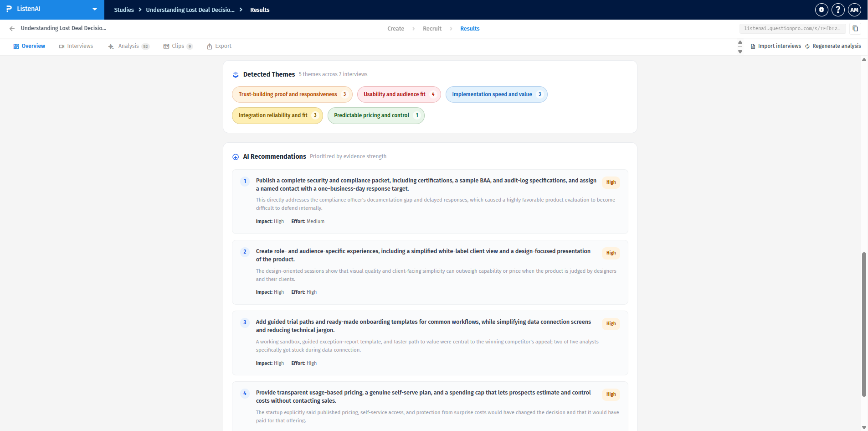Image resolution: width=868 pixels, height=431 pixels.
Task: Select Implementation speed and value theme
Action: pyautogui.click(x=496, y=94)
